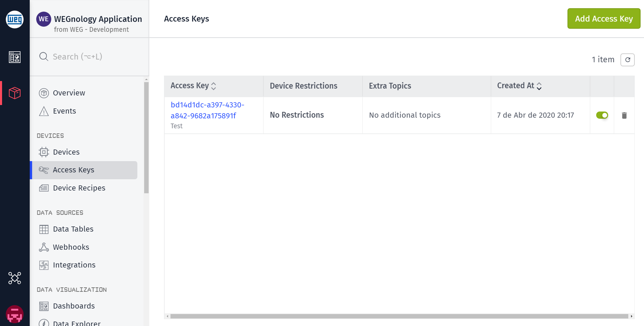The image size is (644, 326).
Task: Click the Overview cube icon
Action: click(x=44, y=93)
